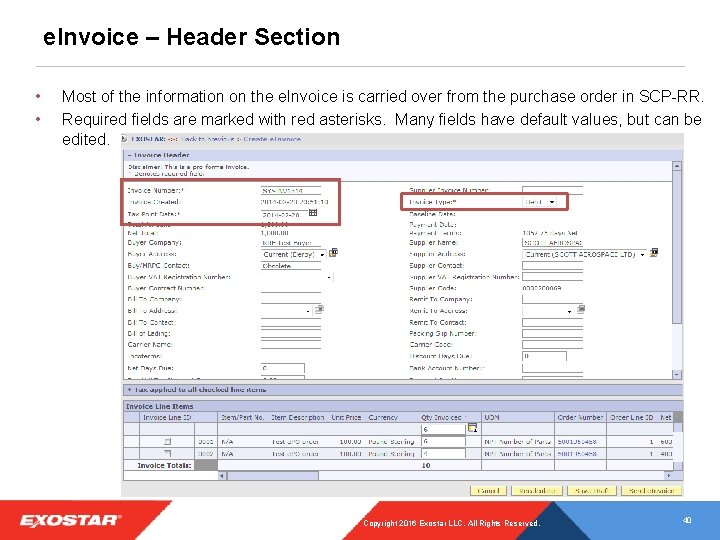Click the Buyer Address lookup icon

[x=333, y=253]
